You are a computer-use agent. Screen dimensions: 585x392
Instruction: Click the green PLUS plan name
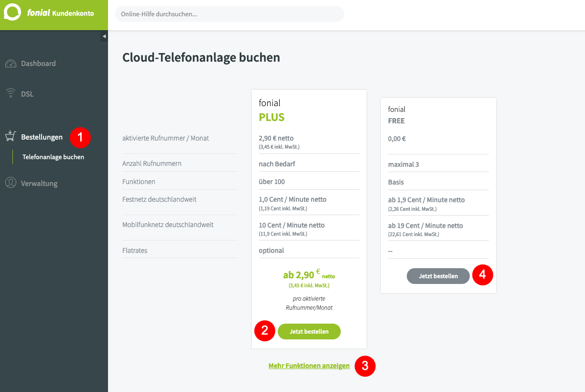pyautogui.click(x=271, y=117)
